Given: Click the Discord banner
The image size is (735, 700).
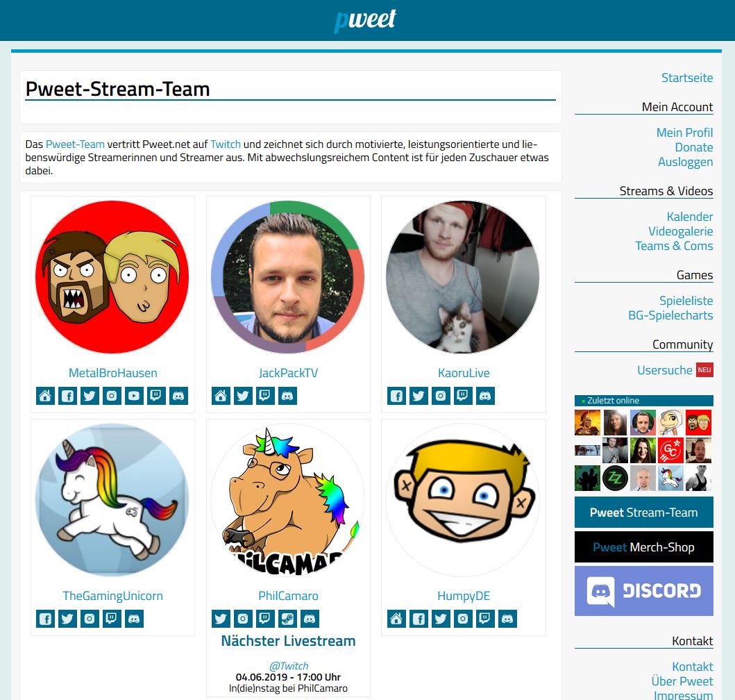Looking at the screenshot, I should [643, 591].
